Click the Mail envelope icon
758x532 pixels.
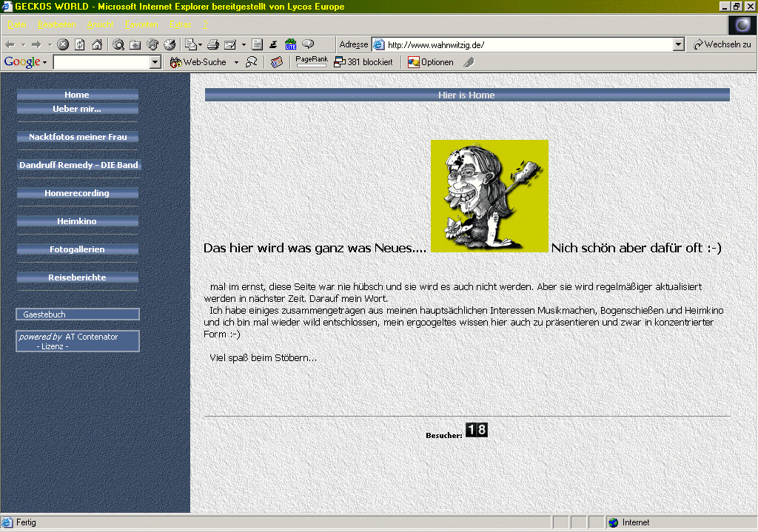pyautogui.click(x=191, y=45)
